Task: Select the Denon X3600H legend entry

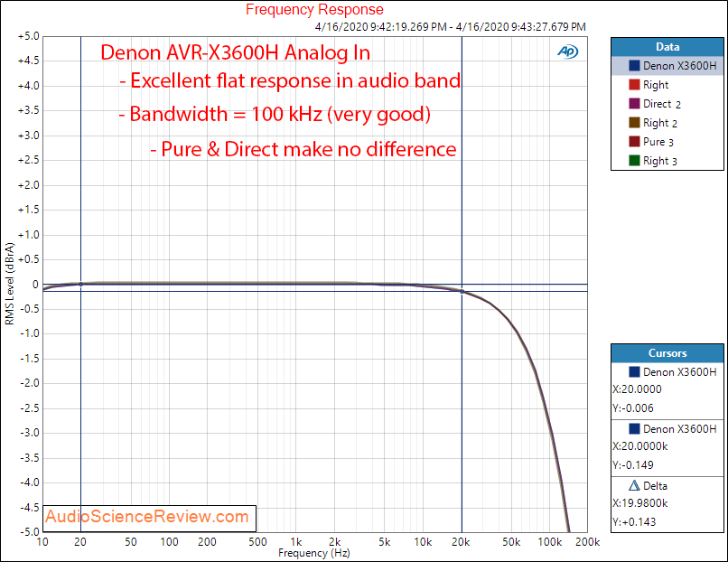Action: coord(667,66)
